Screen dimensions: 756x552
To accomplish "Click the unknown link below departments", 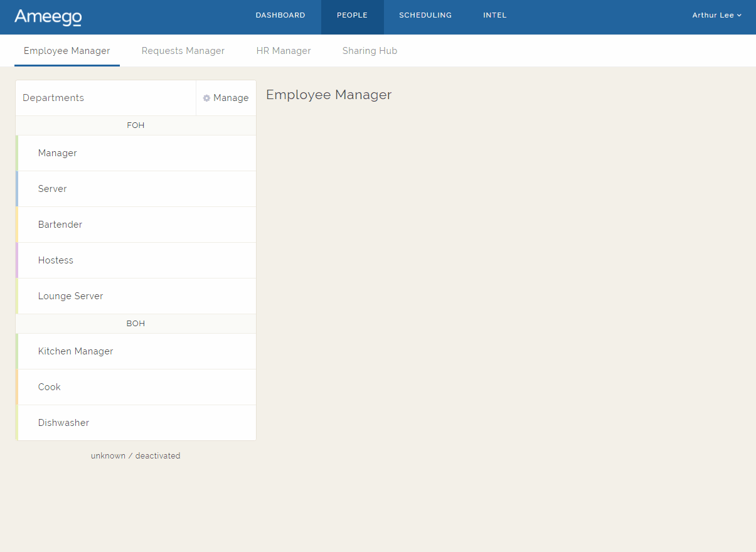I will (x=108, y=455).
